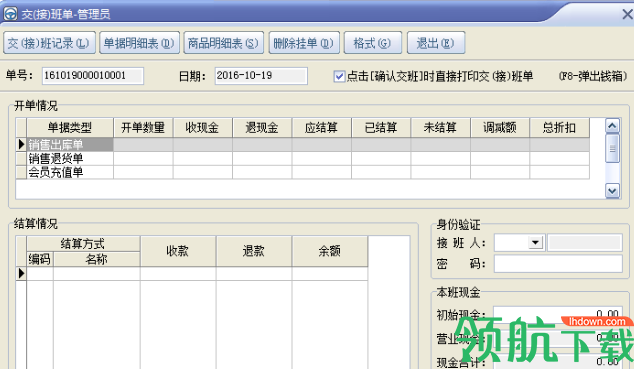Image resolution: width=634 pixels, height=369 pixels.
Task: Click the 单号 input field
Action: pyautogui.click(x=93, y=76)
